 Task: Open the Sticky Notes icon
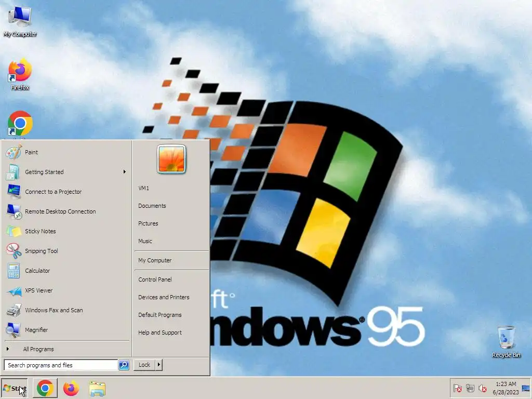click(14, 231)
